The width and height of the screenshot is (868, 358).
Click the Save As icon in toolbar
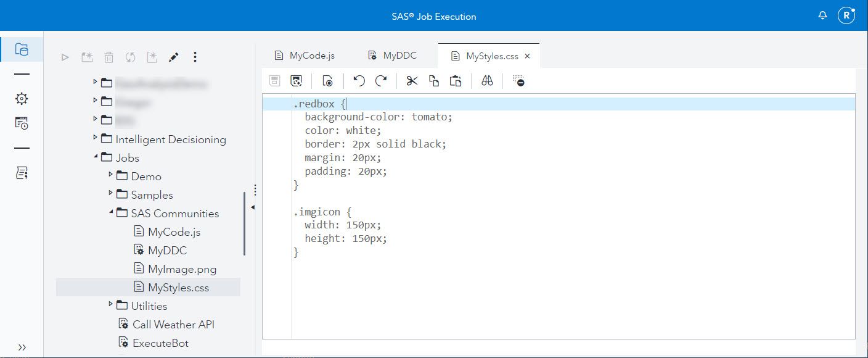(x=297, y=81)
